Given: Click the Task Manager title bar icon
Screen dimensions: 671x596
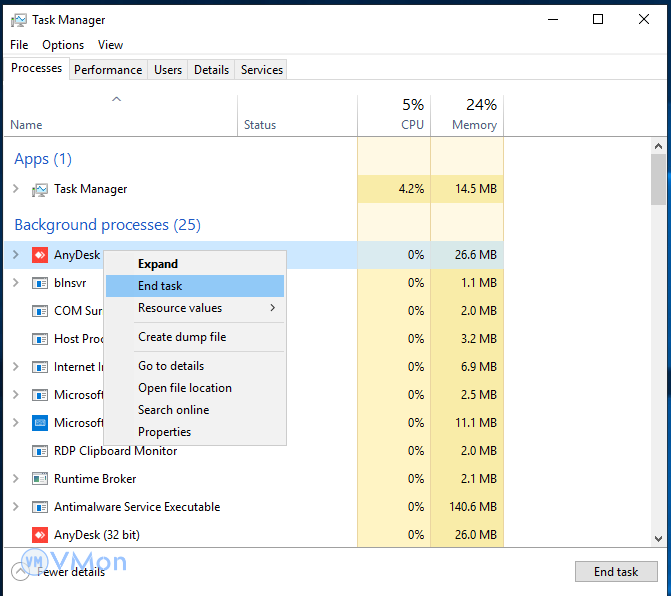Looking at the screenshot, I should click(21, 20).
